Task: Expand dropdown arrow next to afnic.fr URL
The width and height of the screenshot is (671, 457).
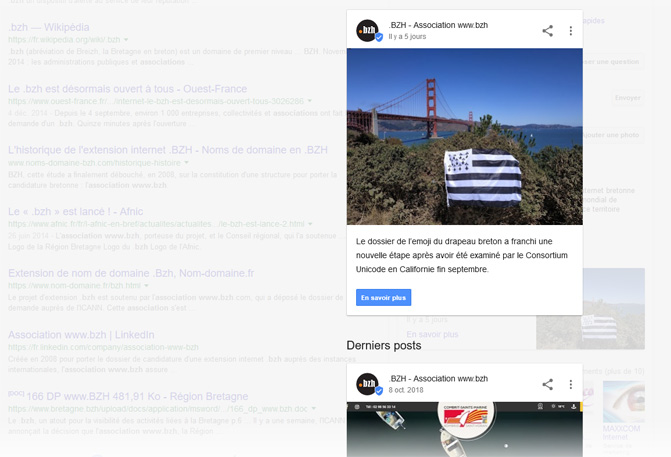Action: click(x=310, y=224)
